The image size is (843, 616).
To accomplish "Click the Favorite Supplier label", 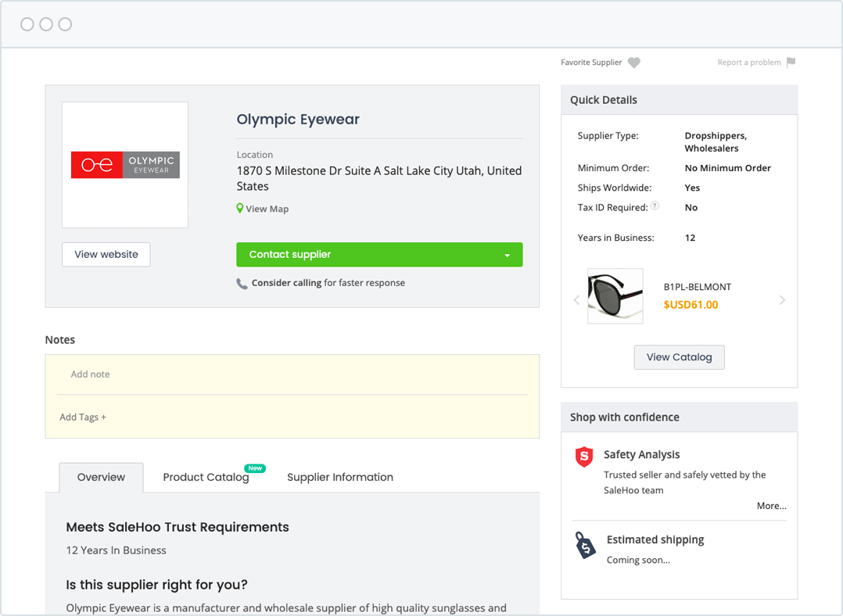I will click(591, 63).
